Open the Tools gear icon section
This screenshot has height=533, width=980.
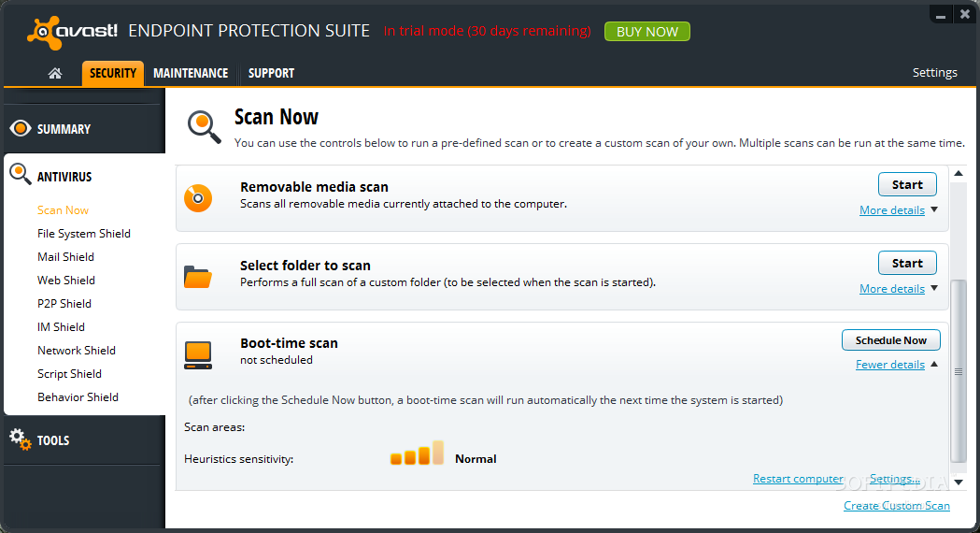(20, 439)
